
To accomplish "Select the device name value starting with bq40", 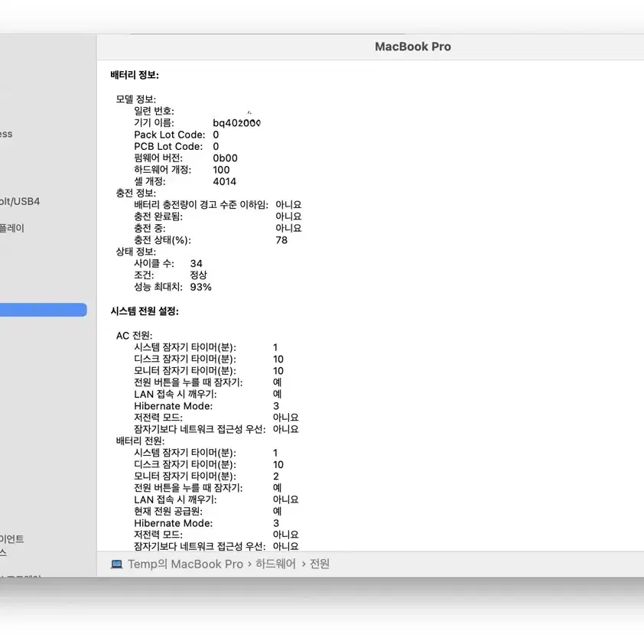I will [236, 123].
